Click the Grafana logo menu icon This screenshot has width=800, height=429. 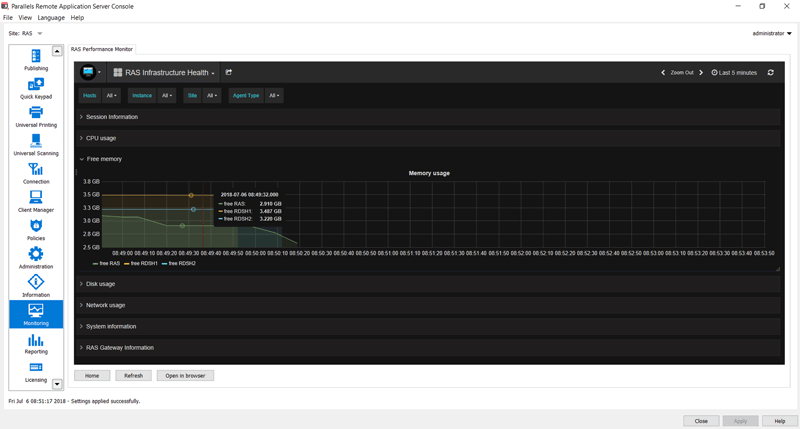[x=90, y=72]
